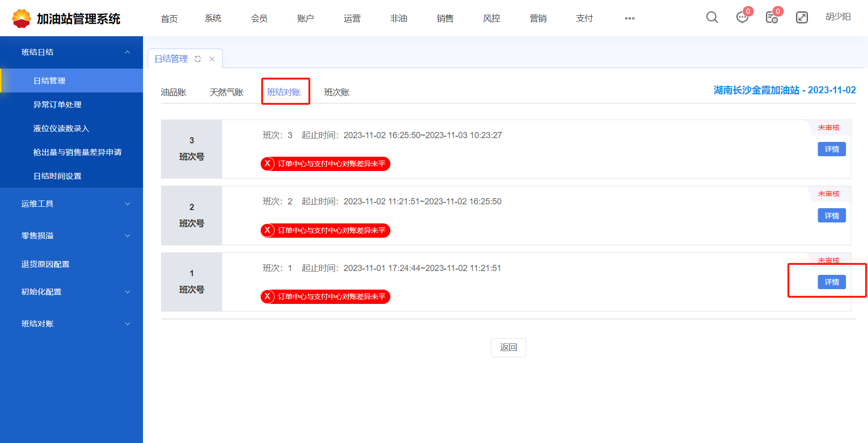
Task: Switch to the 班次账 tab
Action: coord(337,92)
